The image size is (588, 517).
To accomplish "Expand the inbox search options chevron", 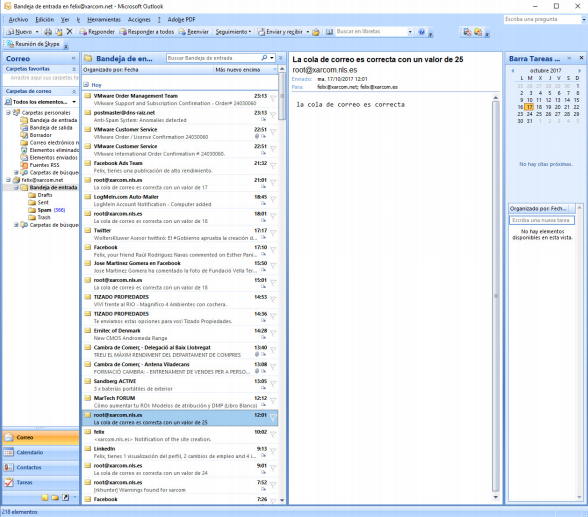I will point(280,58).
